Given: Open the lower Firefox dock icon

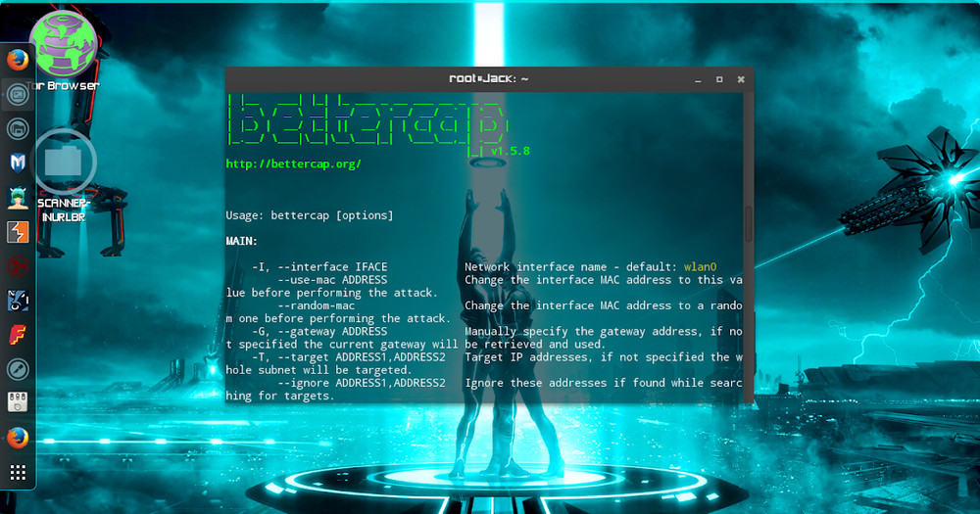Looking at the screenshot, I should [18, 438].
